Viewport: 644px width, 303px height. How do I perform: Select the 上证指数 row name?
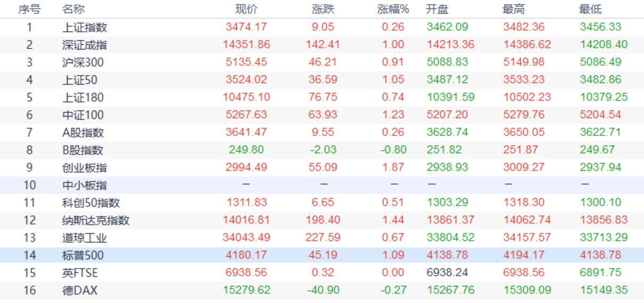point(85,27)
